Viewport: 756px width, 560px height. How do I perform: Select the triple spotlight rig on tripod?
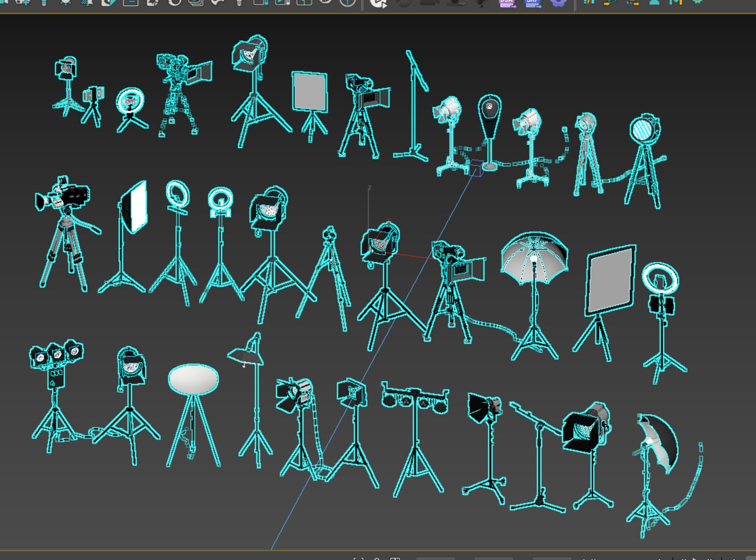[56, 396]
